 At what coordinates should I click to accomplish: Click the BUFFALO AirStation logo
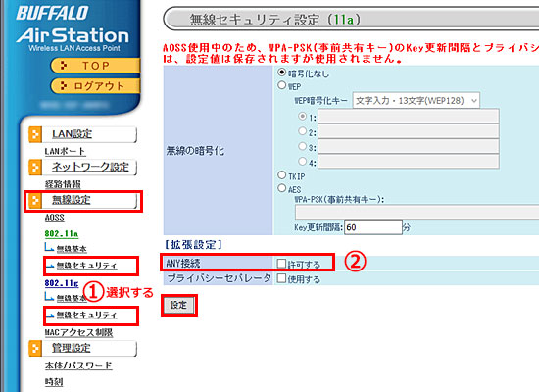[73, 28]
